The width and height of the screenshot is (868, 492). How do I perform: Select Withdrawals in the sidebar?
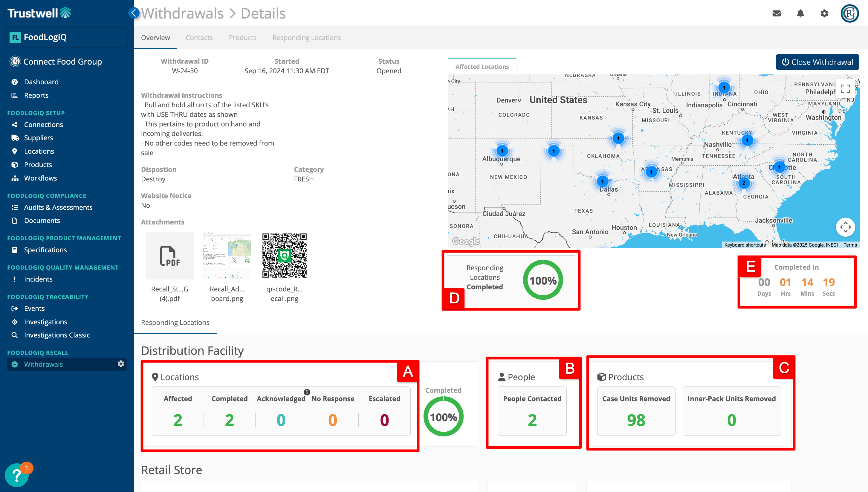[x=43, y=364]
